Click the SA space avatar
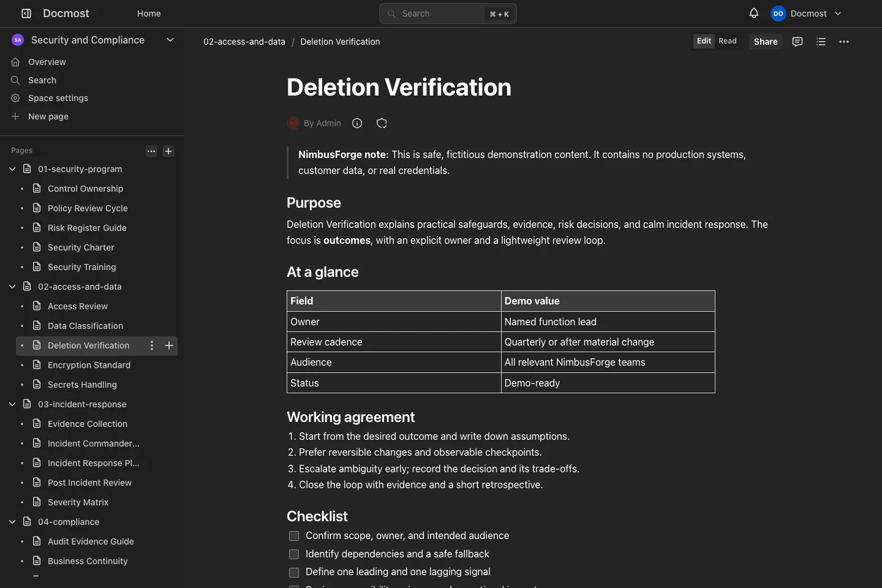The width and height of the screenshot is (882, 588). pyautogui.click(x=18, y=40)
